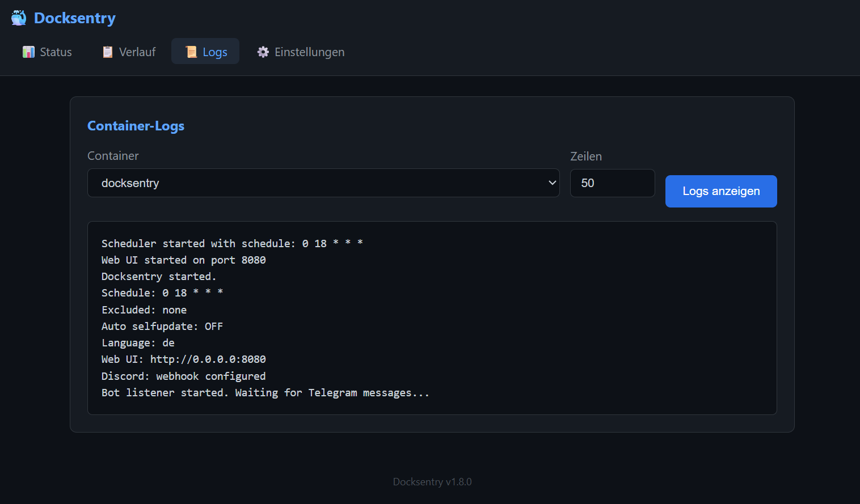Click log line 'Discord: webhook configured'
Screen dimensions: 860x504
[184, 376]
